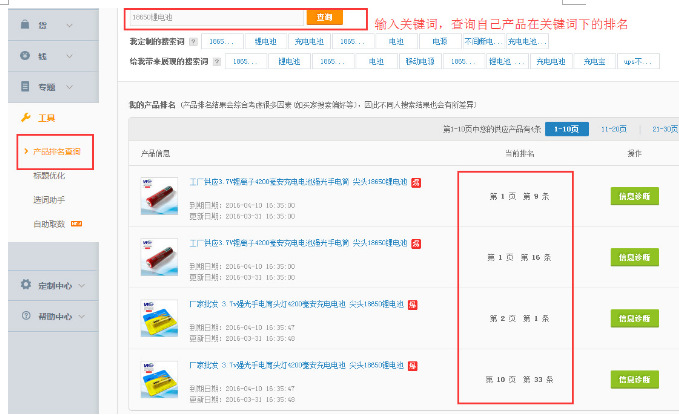Expand the 钱 sidebar section chevron

pos(69,56)
